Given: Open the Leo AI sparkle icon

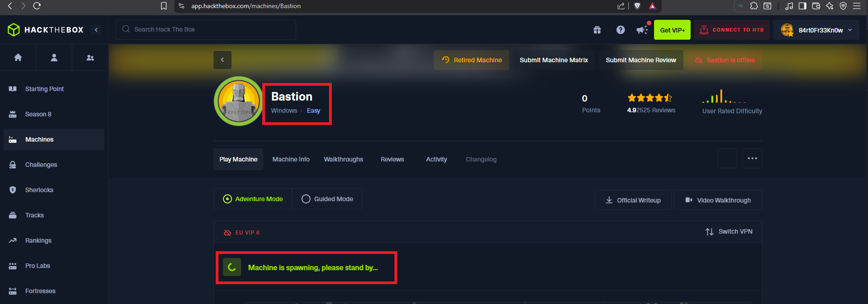Looking at the screenshot, I should point(830,6).
